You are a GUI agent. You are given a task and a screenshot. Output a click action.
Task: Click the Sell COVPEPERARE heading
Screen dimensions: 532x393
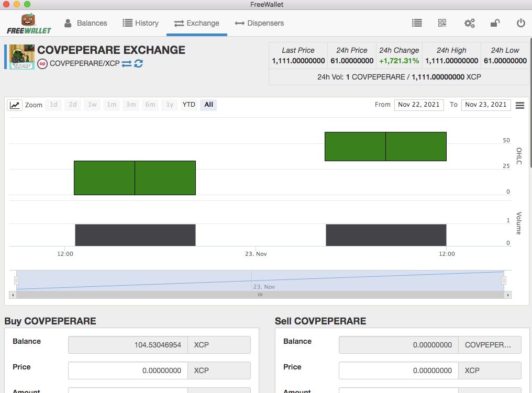coord(320,321)
